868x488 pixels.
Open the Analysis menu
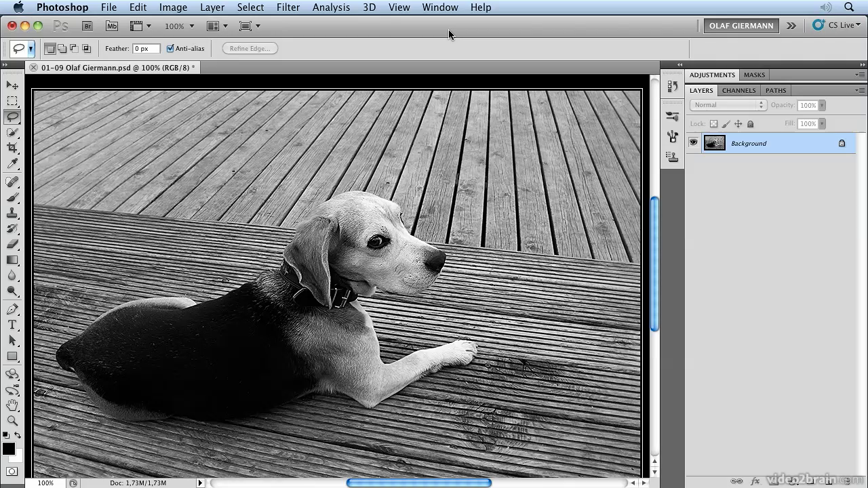point(331,7)
